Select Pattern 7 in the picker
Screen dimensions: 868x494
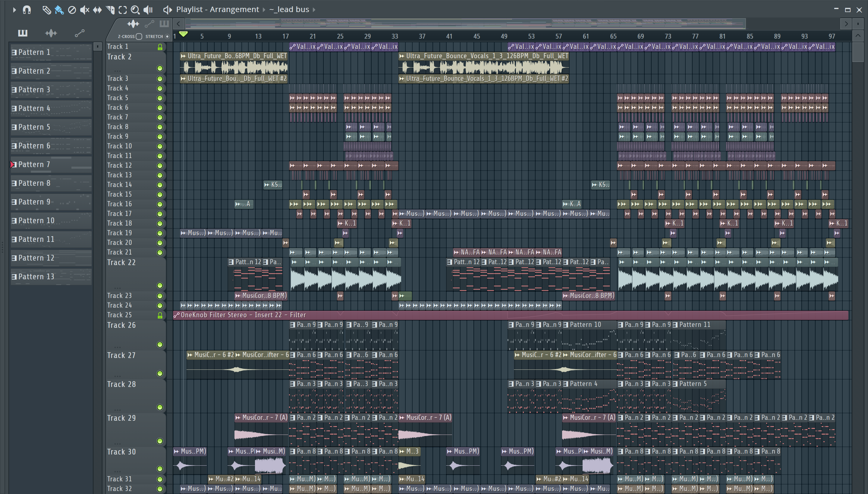[51, 165]
